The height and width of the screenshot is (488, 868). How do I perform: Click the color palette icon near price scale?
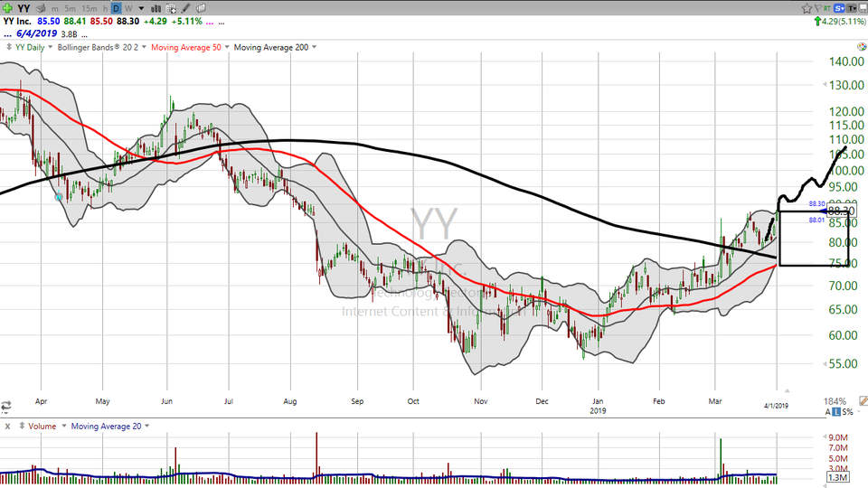862,46
